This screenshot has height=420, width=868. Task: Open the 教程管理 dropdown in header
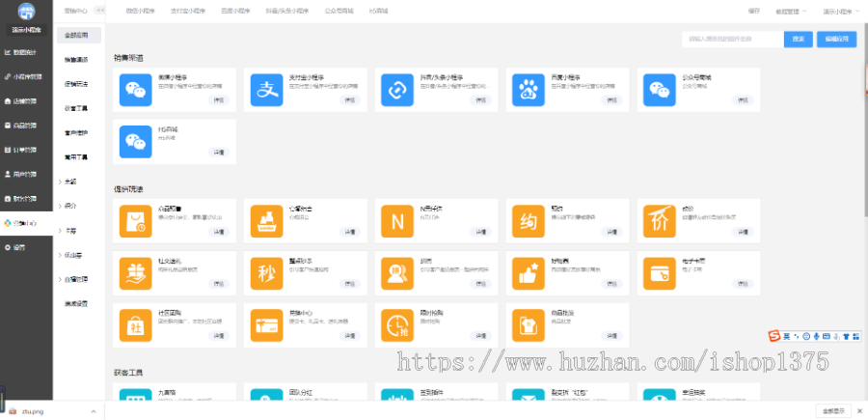pyautogui.click(x=791, y=11)
